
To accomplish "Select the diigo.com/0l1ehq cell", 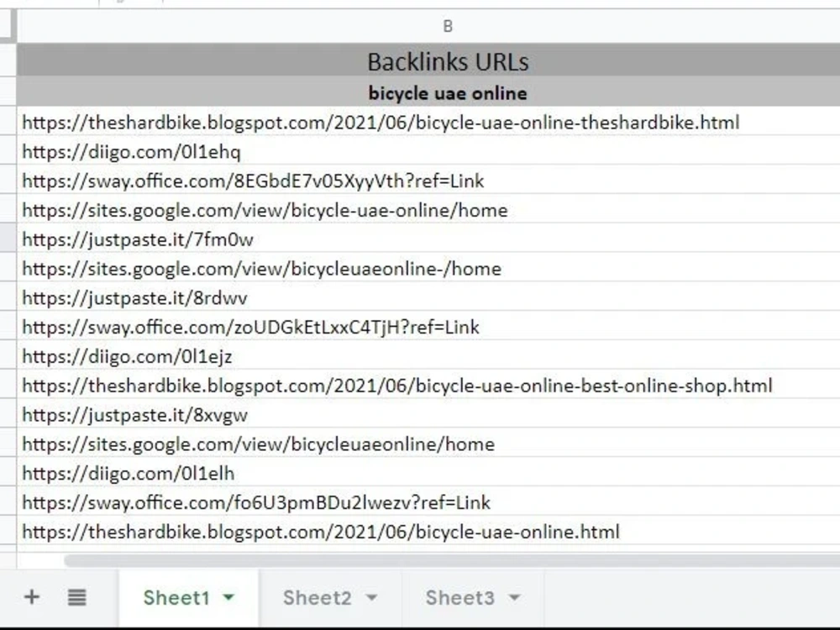I will click(x=428, y=151).
